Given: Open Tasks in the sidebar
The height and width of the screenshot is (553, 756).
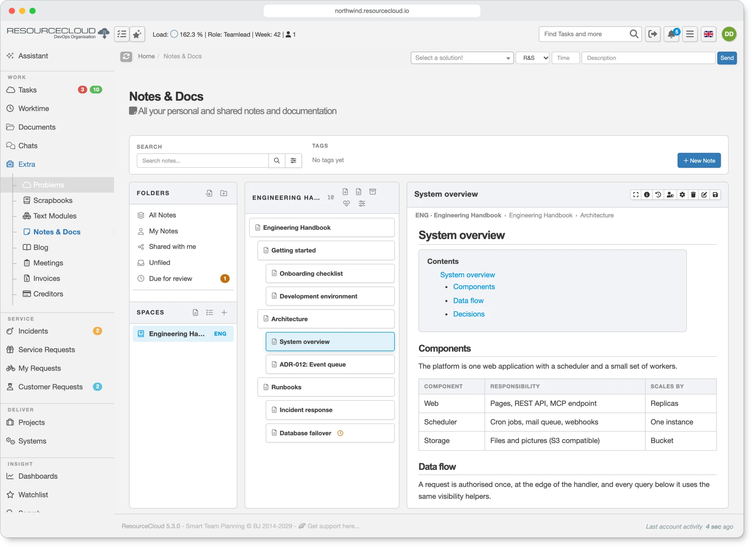Looking at the screenshot, I should (x=27, y=90).
